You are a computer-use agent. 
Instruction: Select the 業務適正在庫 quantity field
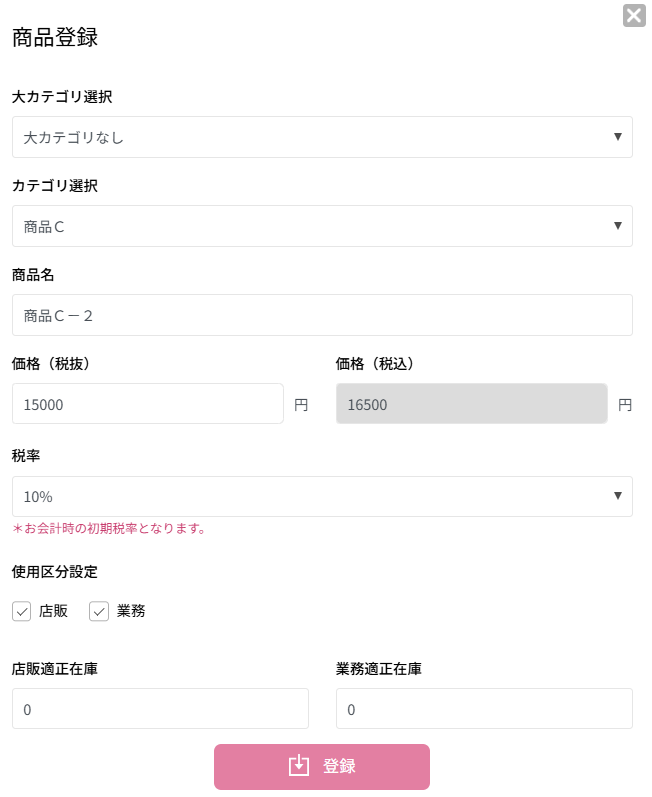[x=484, y=709]
